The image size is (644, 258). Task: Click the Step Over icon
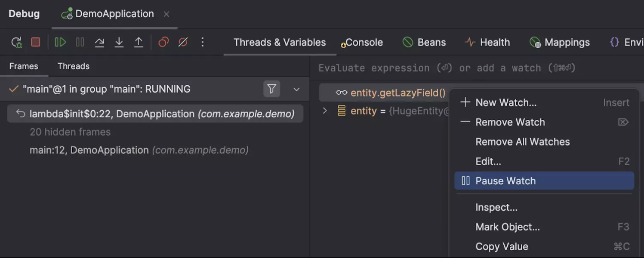tap(99, 42)
